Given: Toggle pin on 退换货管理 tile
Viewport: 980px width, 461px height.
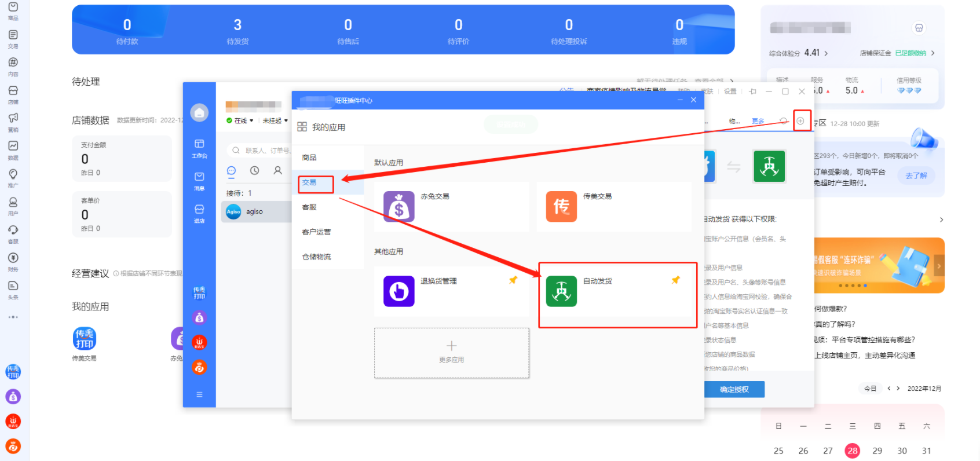Looking at the screenshot, I should coord(513,280).
